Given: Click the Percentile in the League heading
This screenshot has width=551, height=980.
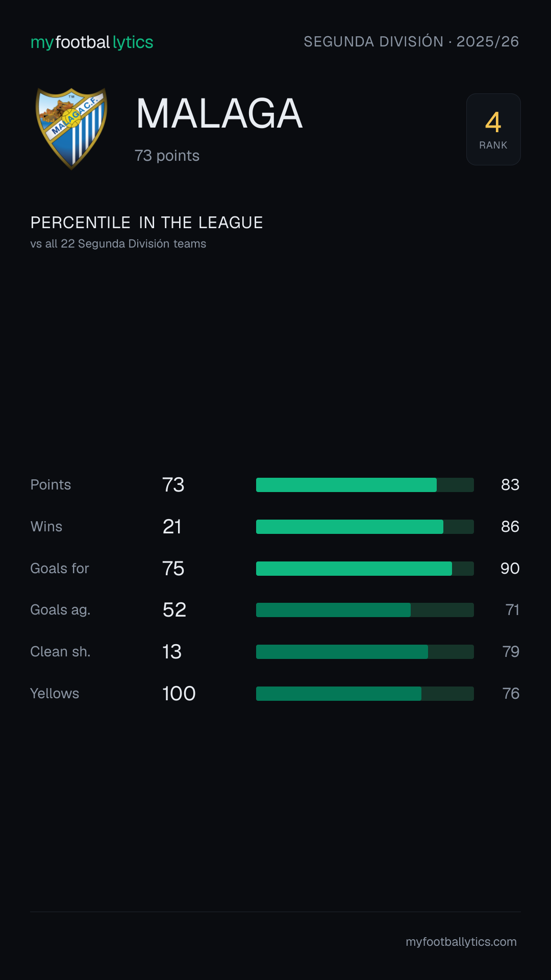Looking at the screenshot, I should click(x=146, y=223).
